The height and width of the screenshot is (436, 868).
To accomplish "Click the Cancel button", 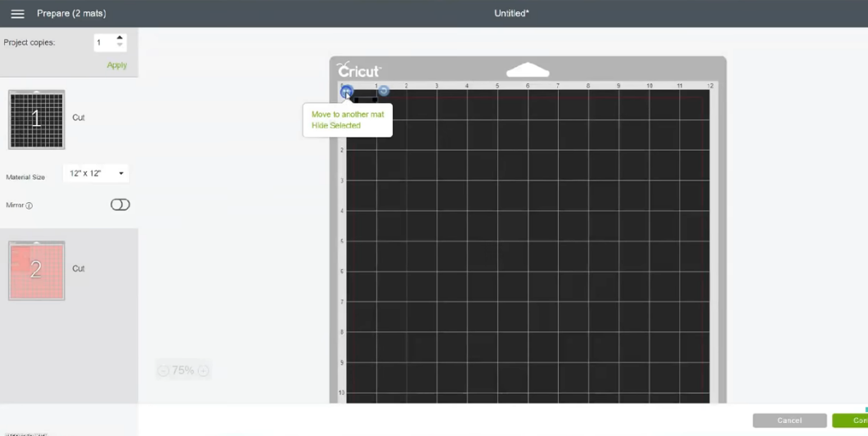I will coord(789,420).
